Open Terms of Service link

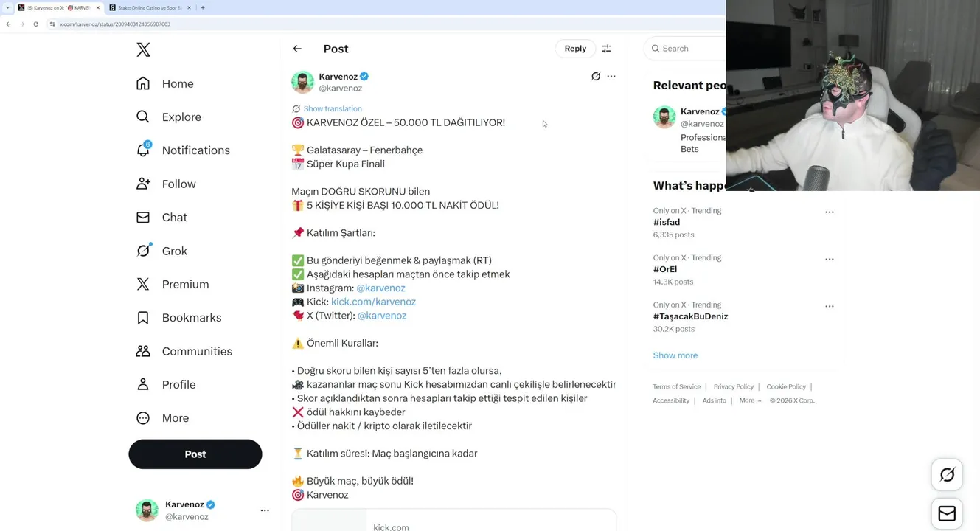(676, 386)
